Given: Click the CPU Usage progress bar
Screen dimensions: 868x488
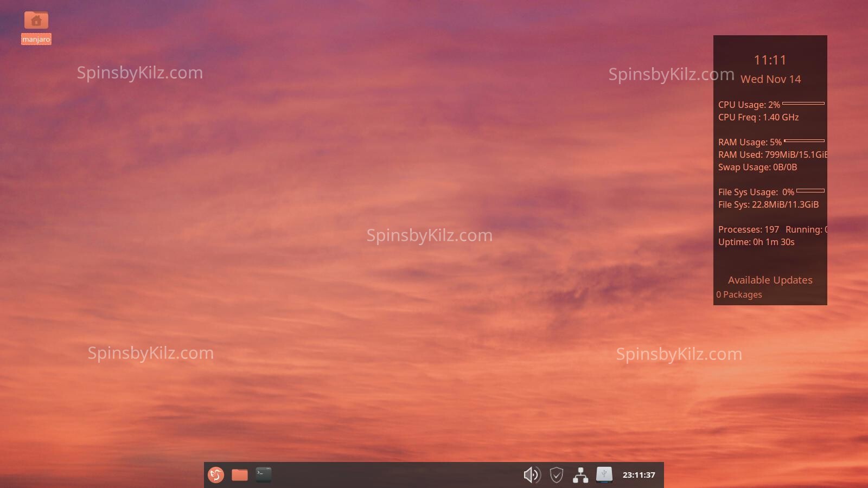Looking at the screenshot, I should tap(803, 103).
